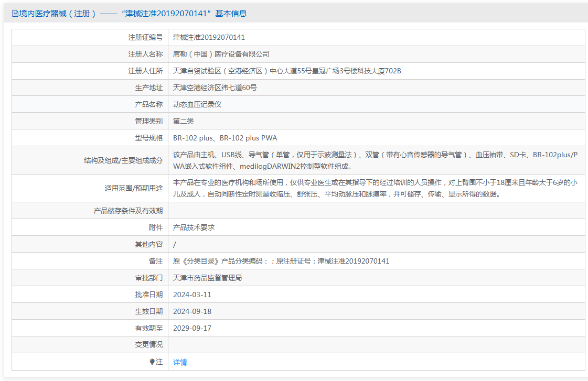This screenshot has height=381, width=588.
Task: Click the 注册人住所 label
Action: click(145, 71)
